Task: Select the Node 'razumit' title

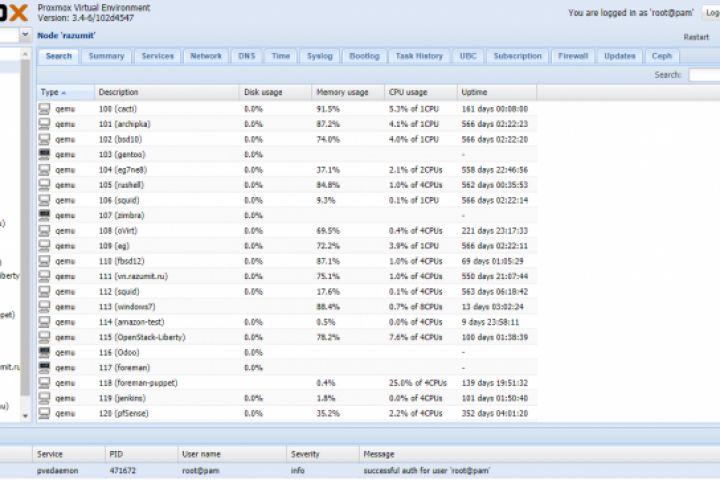Action: [x=66, y=36]
